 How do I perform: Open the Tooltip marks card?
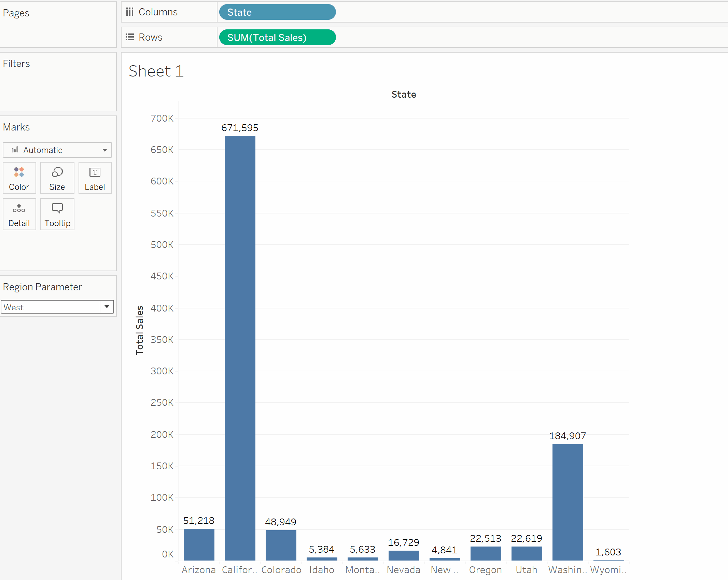(x=57, y=214)
